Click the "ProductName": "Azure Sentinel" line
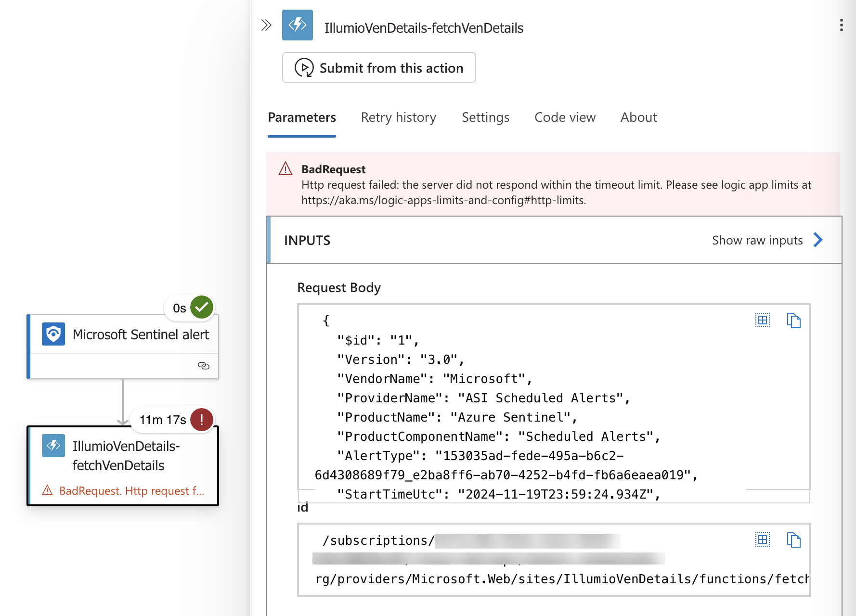 coord(457,417)
